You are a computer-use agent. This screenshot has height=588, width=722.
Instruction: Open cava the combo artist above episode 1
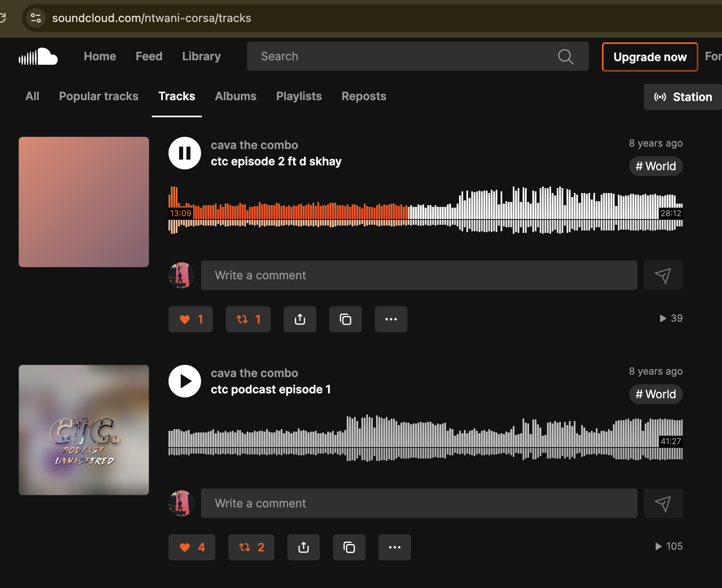[254, 373]
